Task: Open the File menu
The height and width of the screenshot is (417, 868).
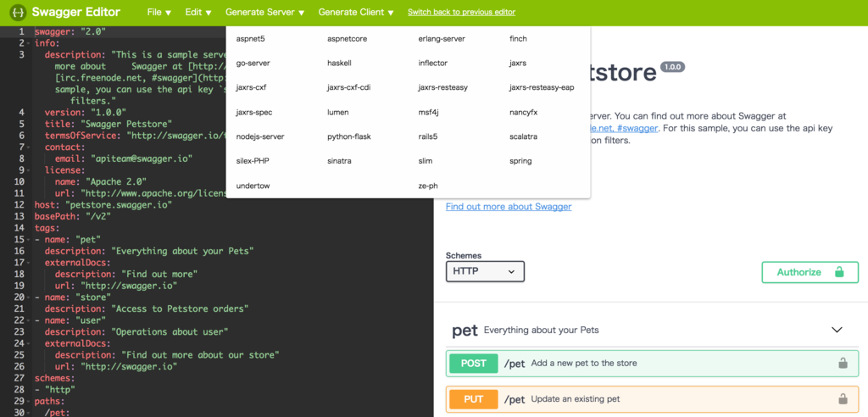Action: pyautogui.click(x=159, y=12)
